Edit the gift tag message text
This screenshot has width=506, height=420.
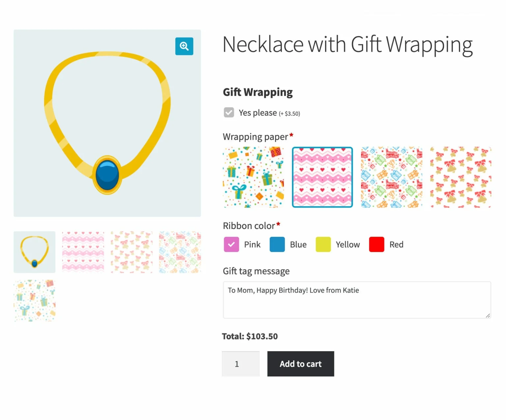point(357,299)
